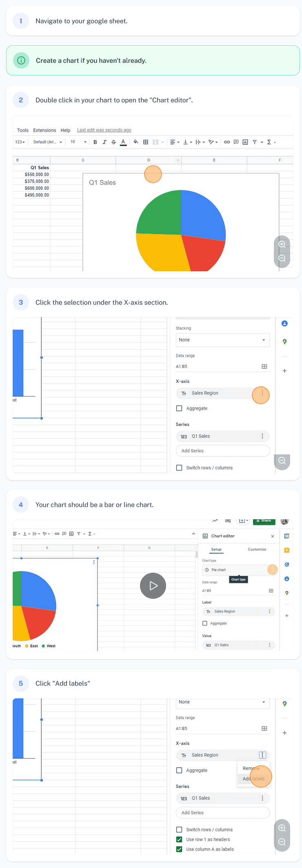Open the text color picker (underlined A)

click(123, 142)
